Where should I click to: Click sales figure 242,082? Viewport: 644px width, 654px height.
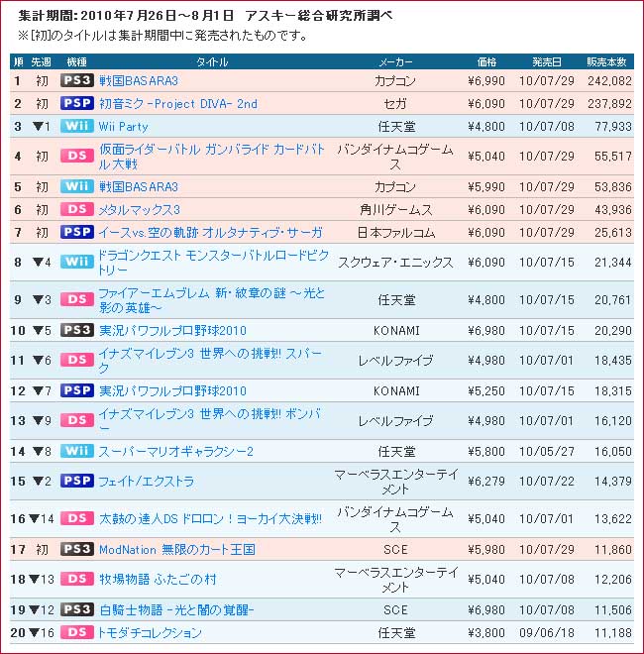pyautogui.click(x=609, y=80)
